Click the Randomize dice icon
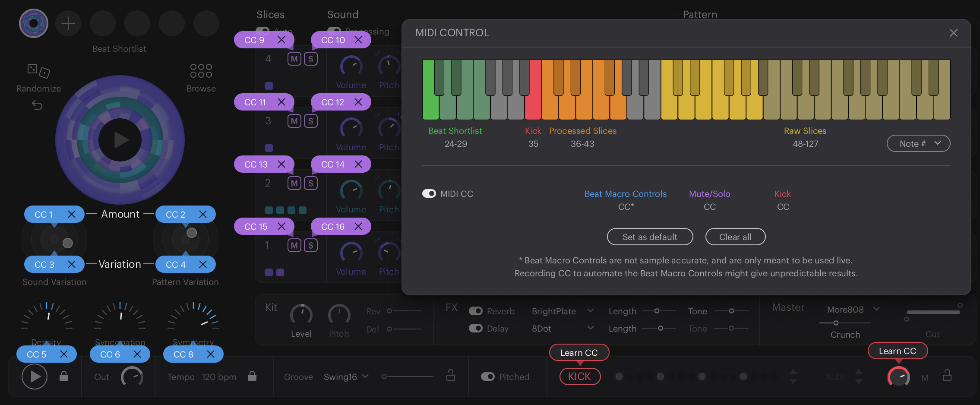Screen dimensions: 980x405 tap(38, 70)
